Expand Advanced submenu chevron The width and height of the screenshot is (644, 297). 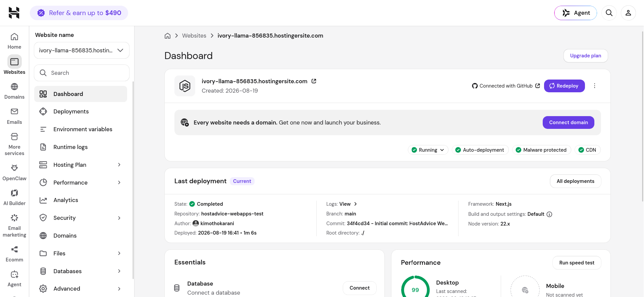tap(119, 289)
